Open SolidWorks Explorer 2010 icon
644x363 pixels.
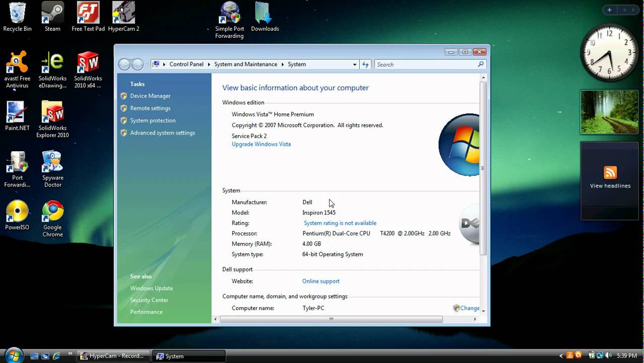click(52, 119)
